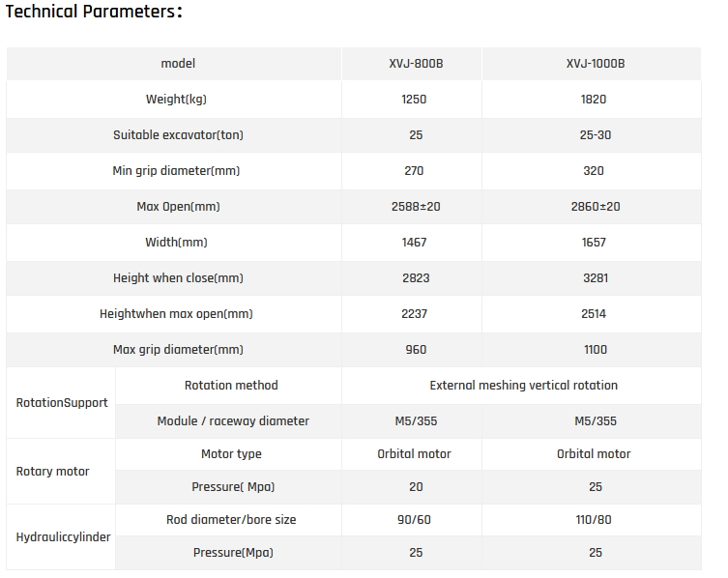The image size is (728, 578).
Task: Click the Rotary motor group label
Action: [x=52, y=472]
